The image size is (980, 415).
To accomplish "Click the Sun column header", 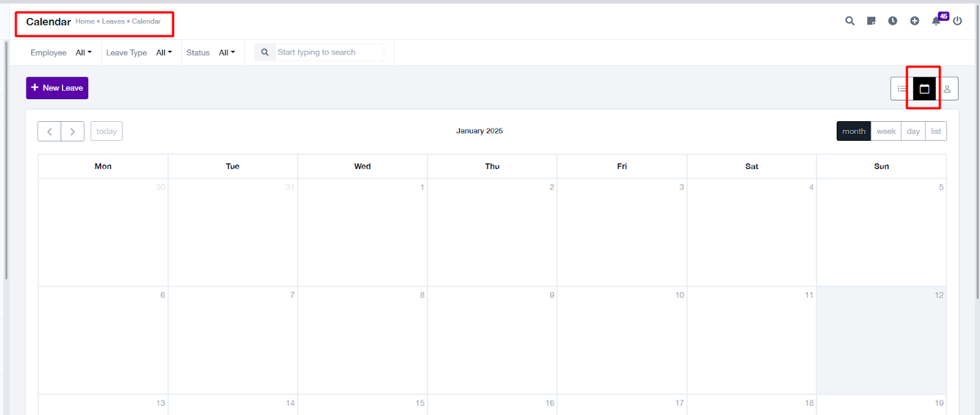I will click(881, 166).
